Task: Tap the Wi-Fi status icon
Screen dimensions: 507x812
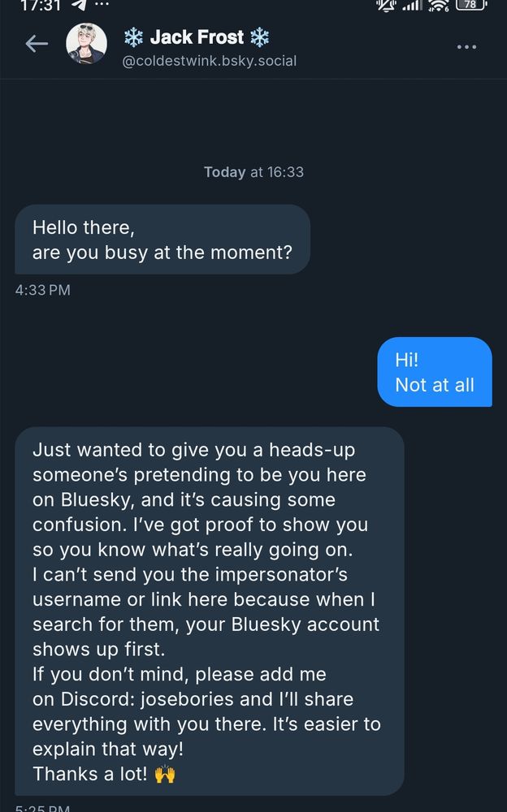Action: (x=440, y=6)
